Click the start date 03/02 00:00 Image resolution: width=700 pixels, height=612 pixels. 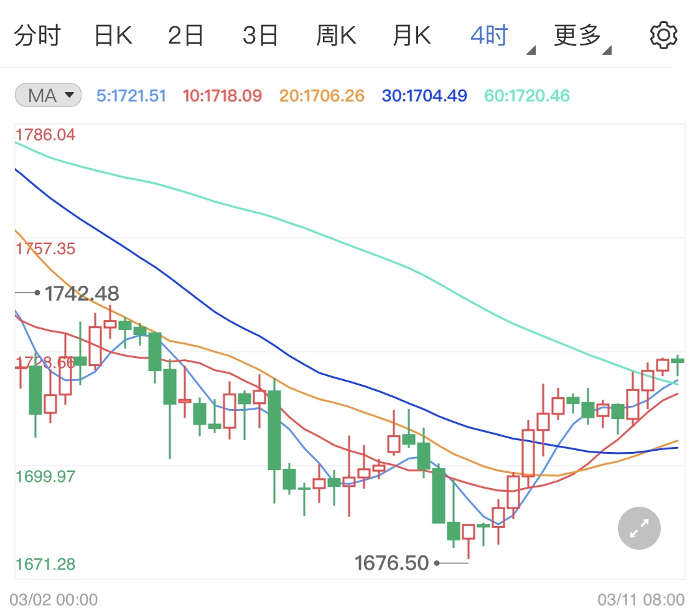coord(54,600)
